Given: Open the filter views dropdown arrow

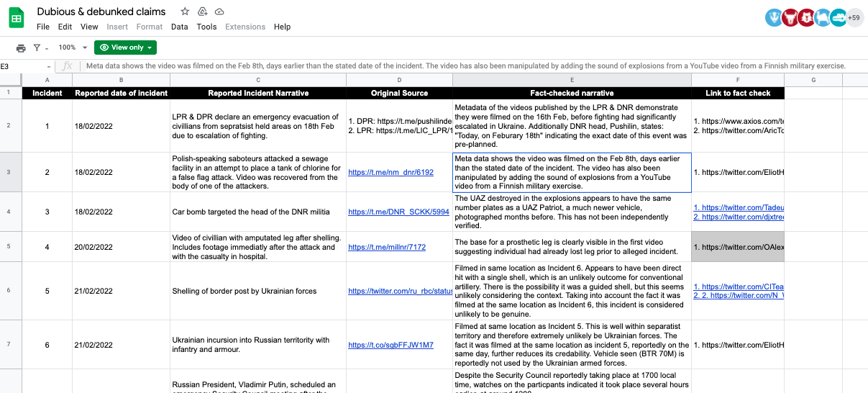Looking at the screenshot, I should 47,48.
